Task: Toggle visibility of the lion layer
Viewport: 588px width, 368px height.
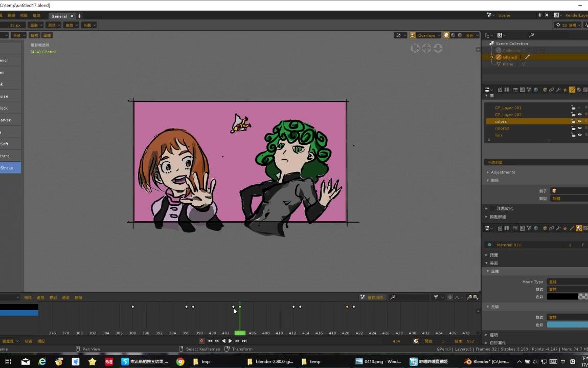Action: click(x=580, y=135)
